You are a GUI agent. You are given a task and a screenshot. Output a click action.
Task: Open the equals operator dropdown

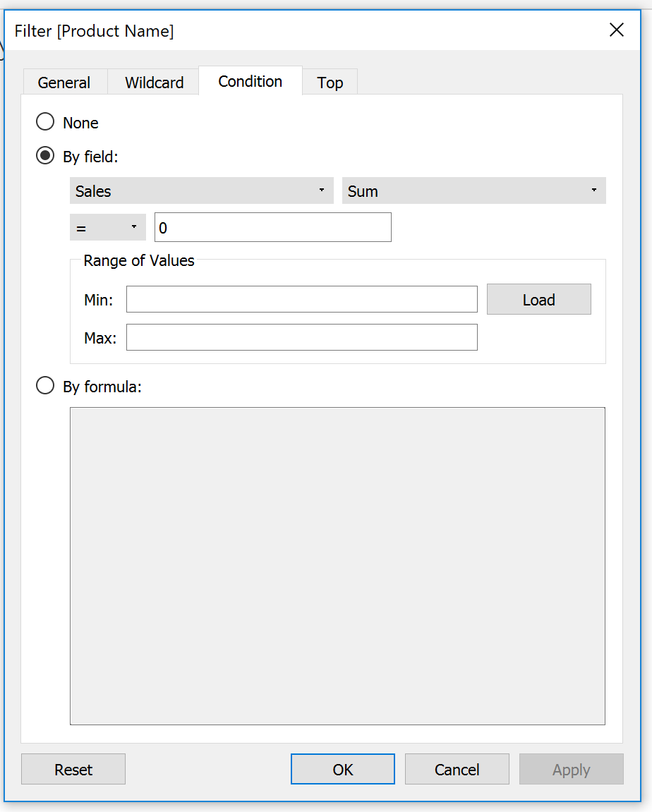click(x=108, y=227)
